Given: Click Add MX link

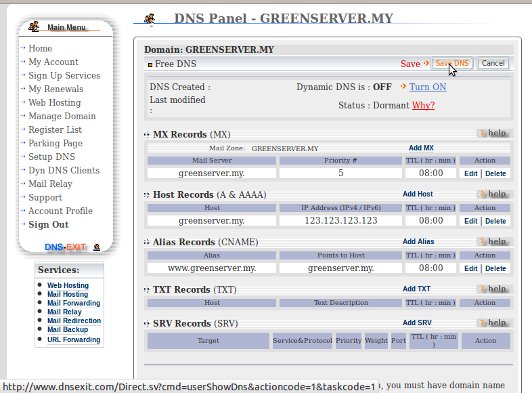Looking at the screenshot, I should [x=421, y=148].
